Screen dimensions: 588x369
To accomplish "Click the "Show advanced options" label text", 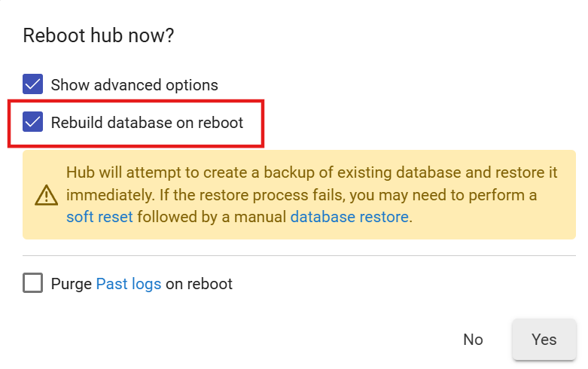I will [x=134, y=84].
